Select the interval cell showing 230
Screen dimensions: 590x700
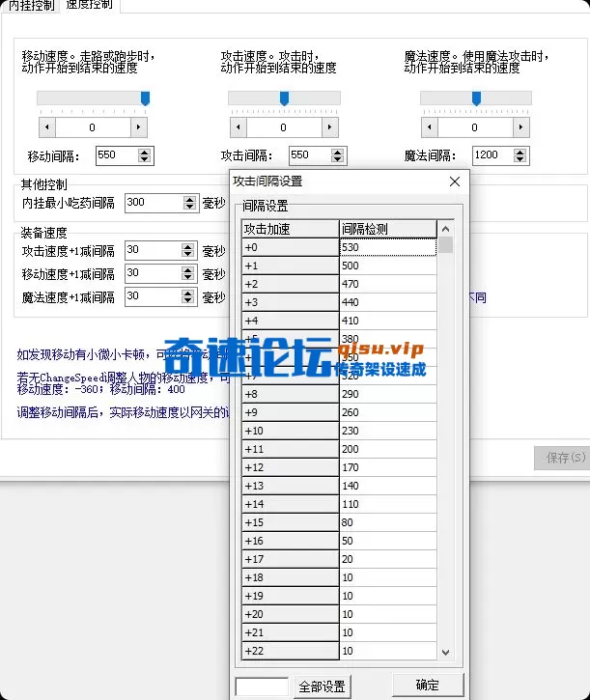387,431
